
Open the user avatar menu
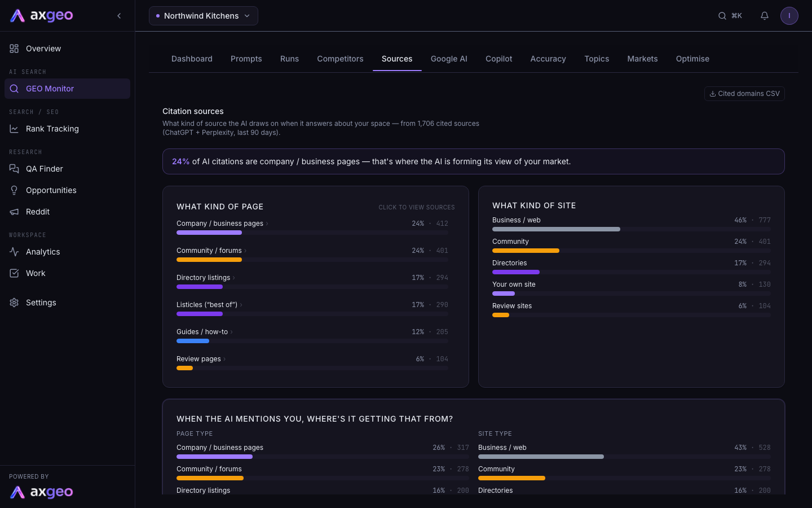[x=789, y=16]
